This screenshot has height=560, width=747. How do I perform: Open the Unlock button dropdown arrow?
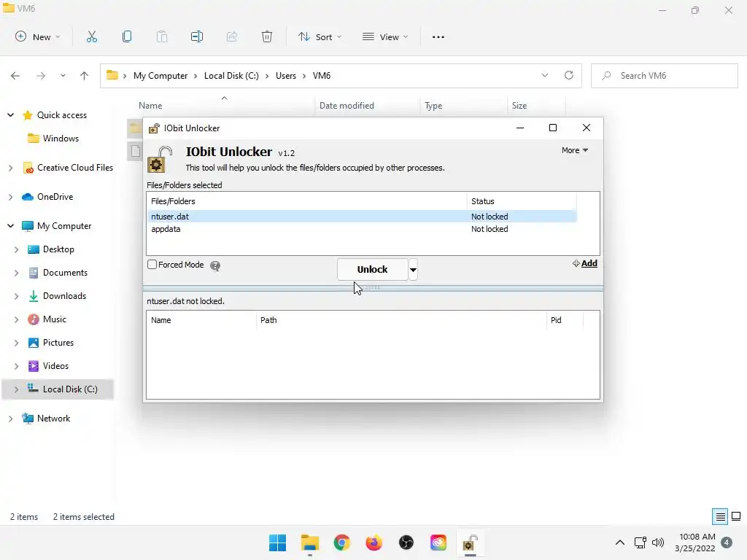pyautogui.click(x=413, y=270)
